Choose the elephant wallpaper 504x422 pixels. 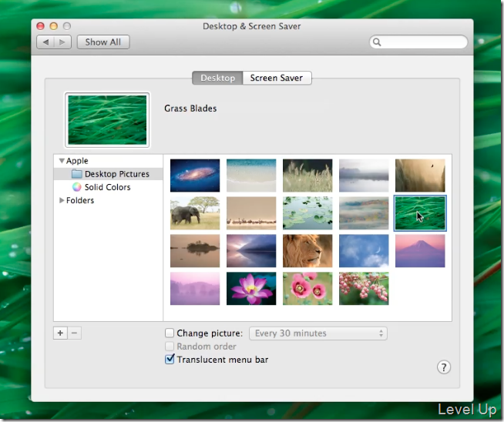point(195,213)
